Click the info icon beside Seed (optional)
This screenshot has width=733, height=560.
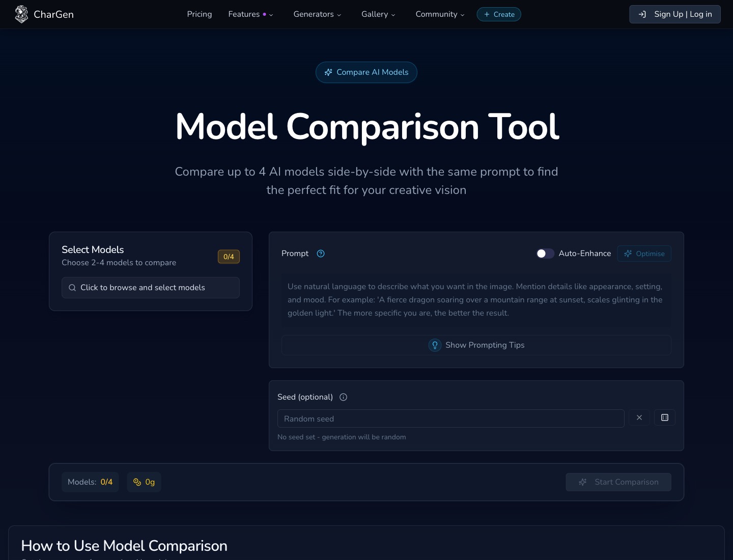tap(344, 397)
